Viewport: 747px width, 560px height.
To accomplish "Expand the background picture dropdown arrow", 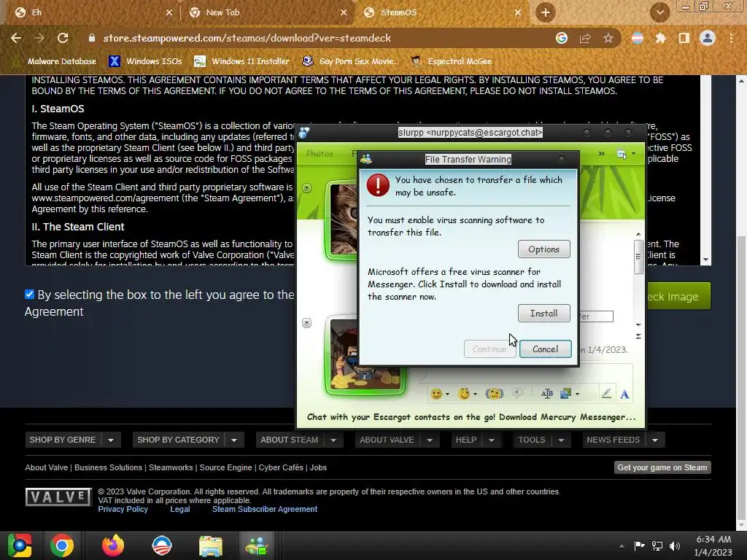I will tap(578, 394).
